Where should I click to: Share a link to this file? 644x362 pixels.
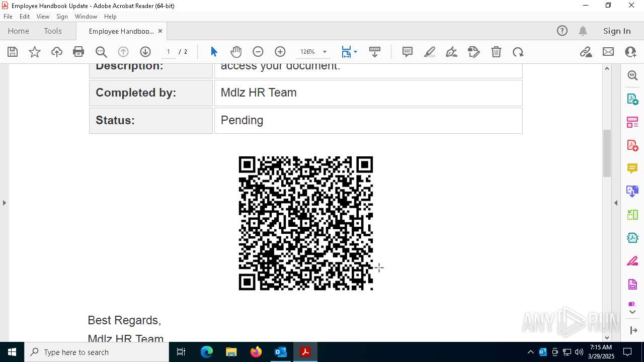click(x=586, y=52)
